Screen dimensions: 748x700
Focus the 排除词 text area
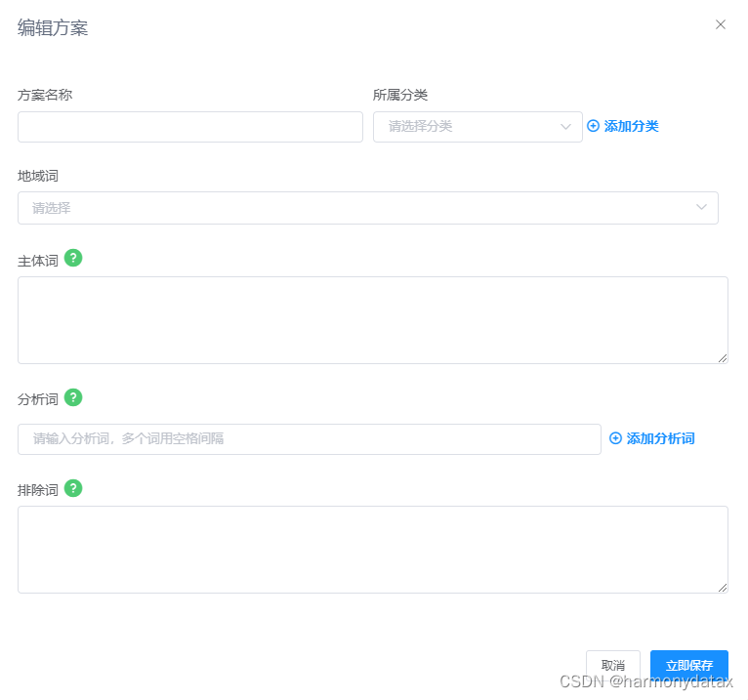(x=373, y=550)
